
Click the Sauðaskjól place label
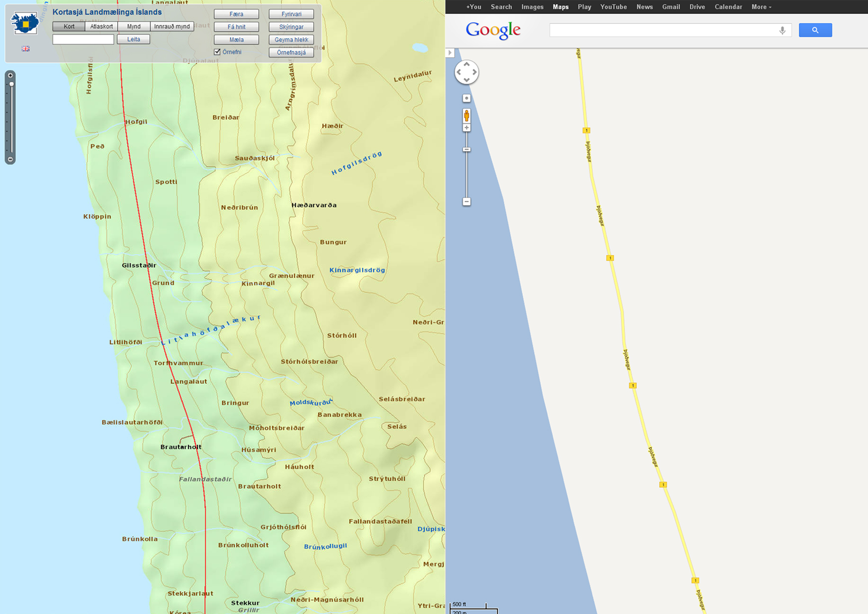tap(254, 158)
